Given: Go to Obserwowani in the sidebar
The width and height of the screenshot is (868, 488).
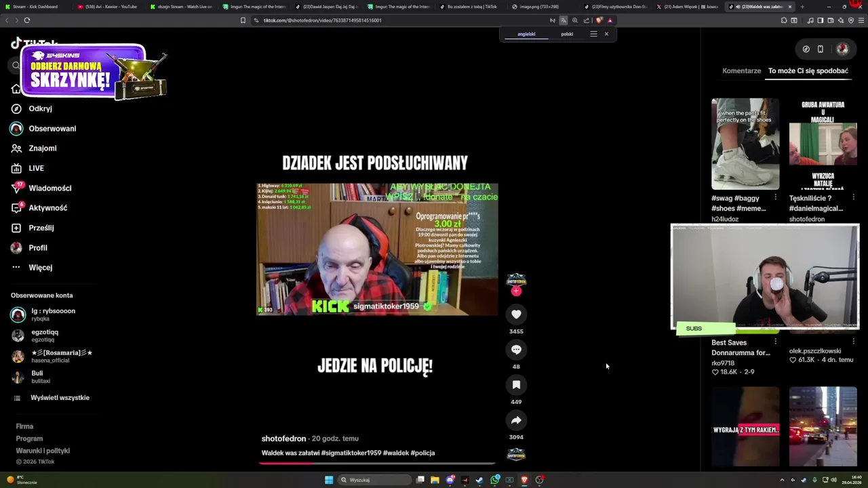Looking at the screenshot, I should (52, 129).
